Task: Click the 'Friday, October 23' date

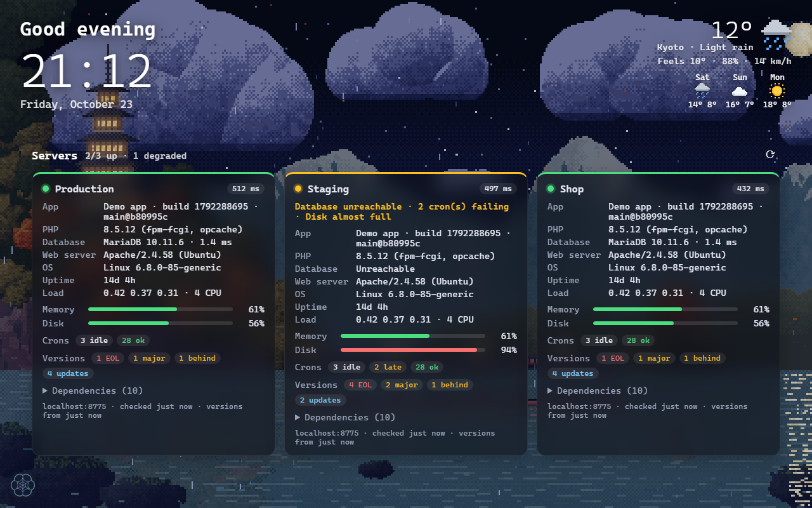Action: pos(77,104)
